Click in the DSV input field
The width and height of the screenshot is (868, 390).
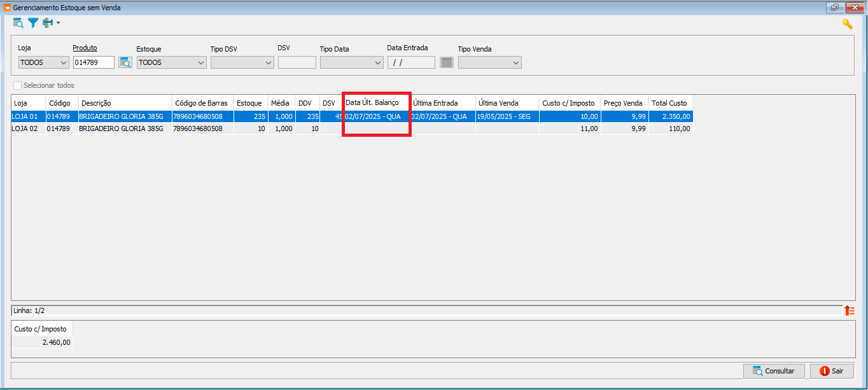297,62
